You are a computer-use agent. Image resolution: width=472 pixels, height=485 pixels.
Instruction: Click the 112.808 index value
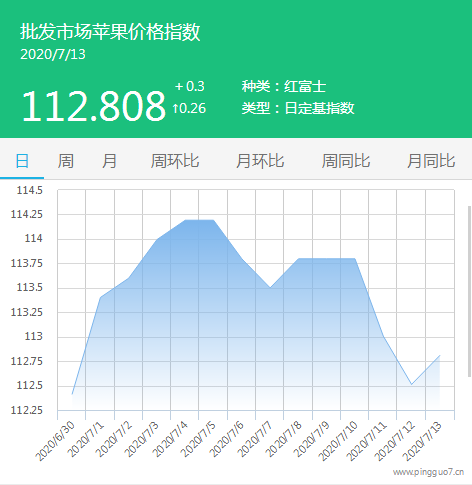(93, 106)
